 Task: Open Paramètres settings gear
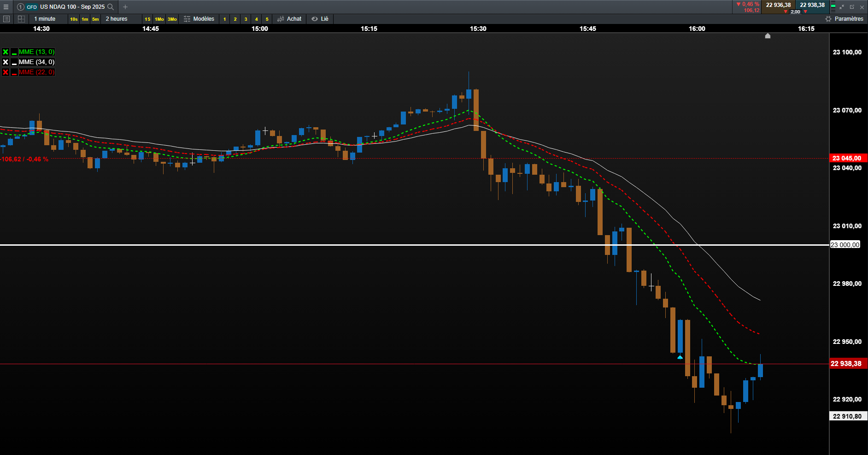coord(844,19)
